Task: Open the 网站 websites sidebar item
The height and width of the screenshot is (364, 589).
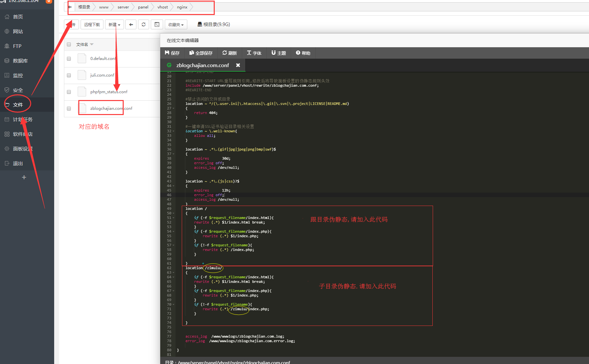Action: click(x=27, y=31)
